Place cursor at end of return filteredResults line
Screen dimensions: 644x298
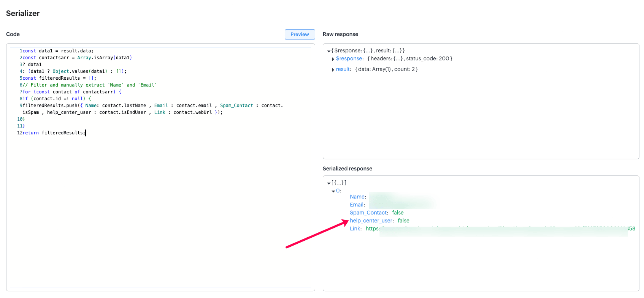click(86, 133)
